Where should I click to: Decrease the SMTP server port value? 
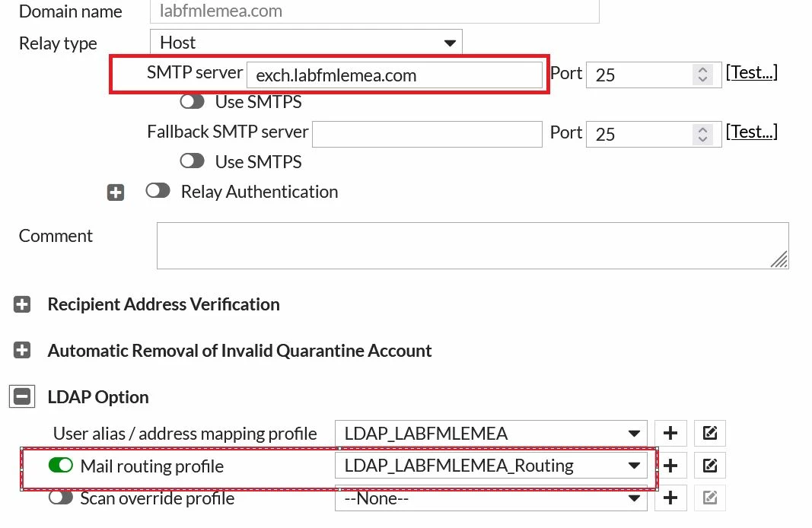702,79
